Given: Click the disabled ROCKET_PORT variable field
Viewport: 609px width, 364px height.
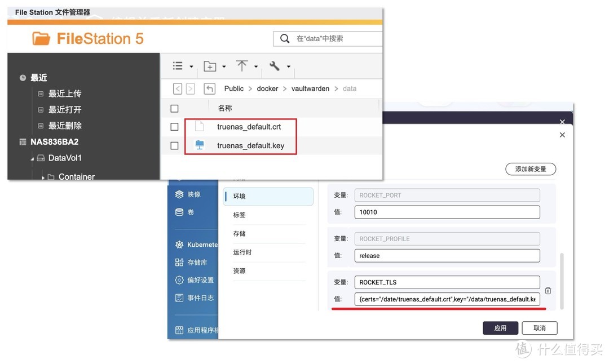Looking at the screenshot, I should click(x=447, y=195).
